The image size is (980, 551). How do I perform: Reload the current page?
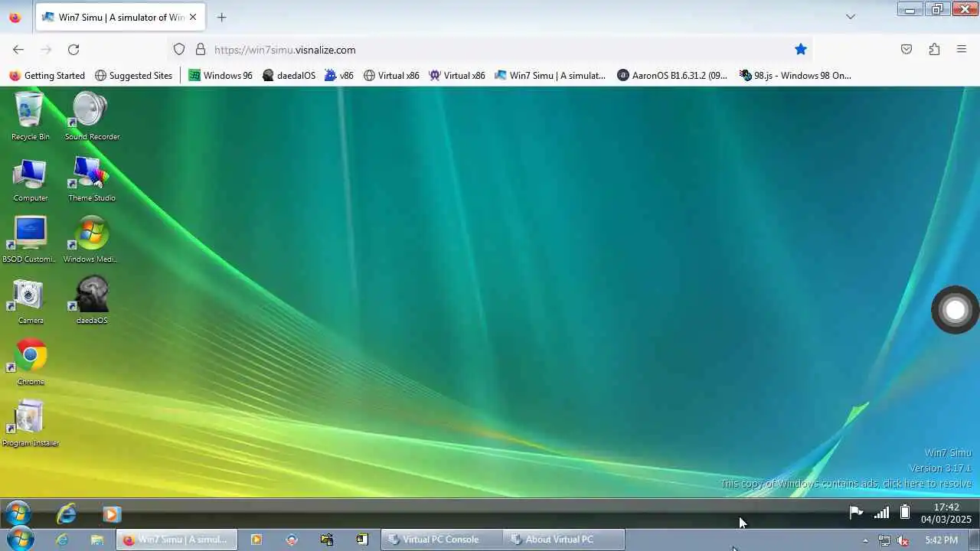click(x=73, y=49)
